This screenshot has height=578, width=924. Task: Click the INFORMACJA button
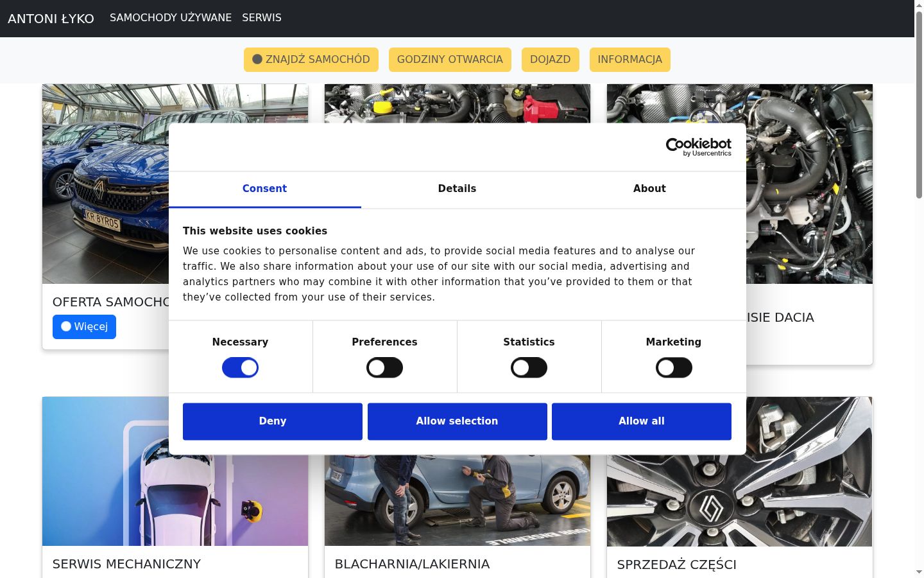630,60
